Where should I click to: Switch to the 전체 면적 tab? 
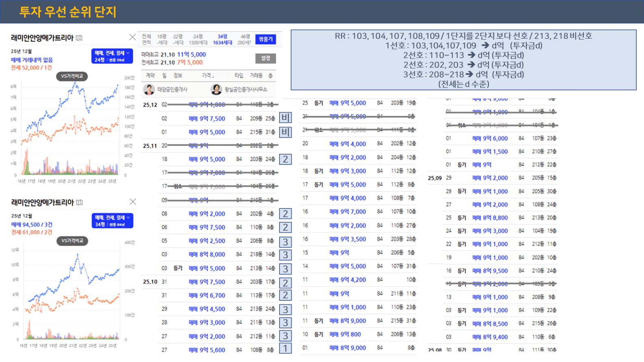146,39
